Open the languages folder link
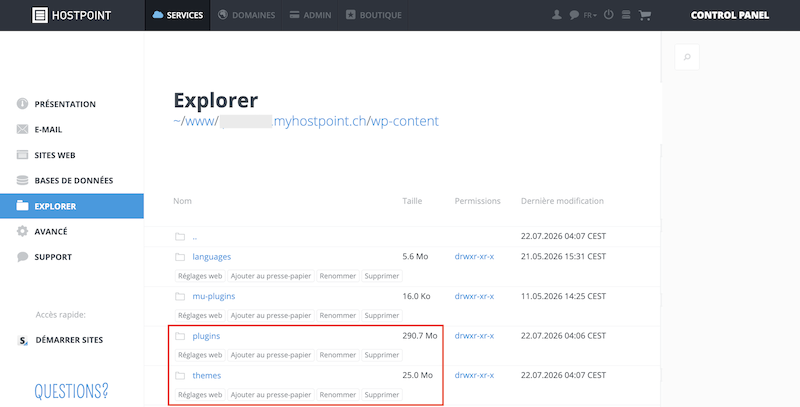The height and width of the screenshot is (407, 800). pos(211,257)
